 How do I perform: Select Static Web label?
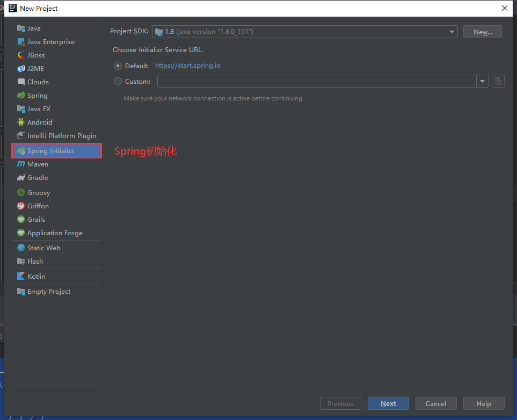tap(44, 248)
